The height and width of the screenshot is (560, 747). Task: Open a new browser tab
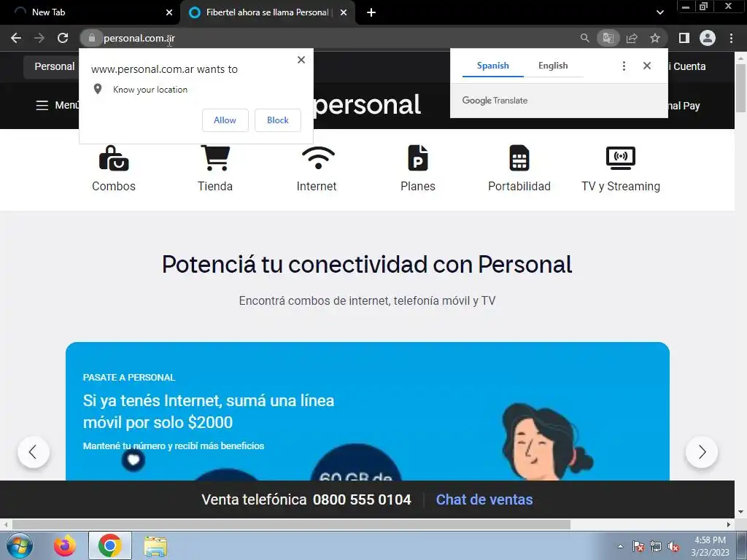point(371,12)
